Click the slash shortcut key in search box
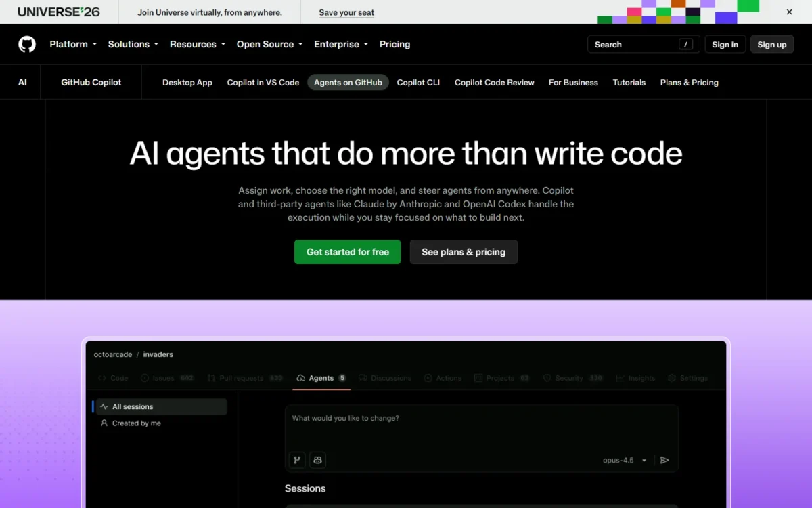 point(686,45)
